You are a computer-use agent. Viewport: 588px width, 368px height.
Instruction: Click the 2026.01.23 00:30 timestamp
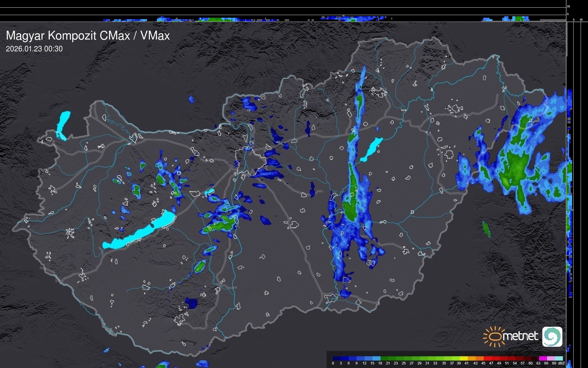34,49
